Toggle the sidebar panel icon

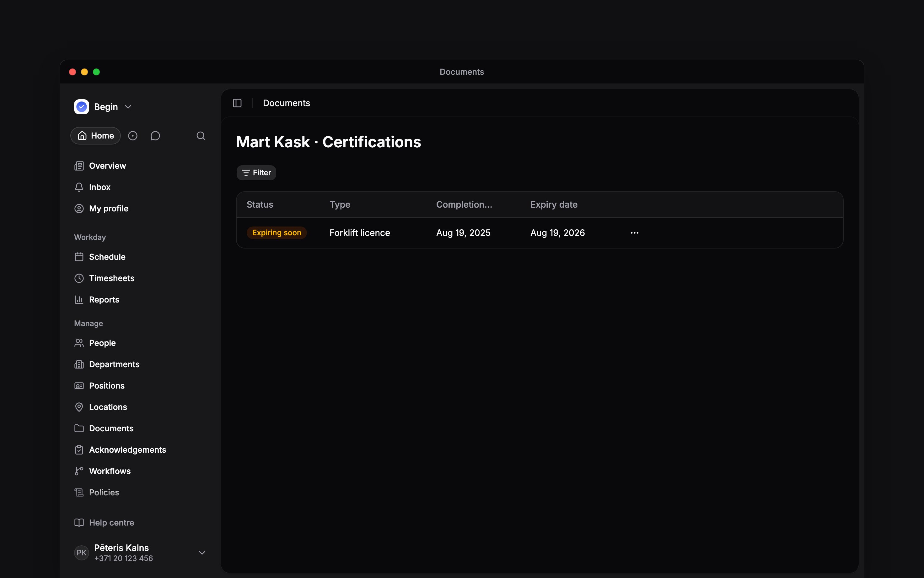[237, 103]
